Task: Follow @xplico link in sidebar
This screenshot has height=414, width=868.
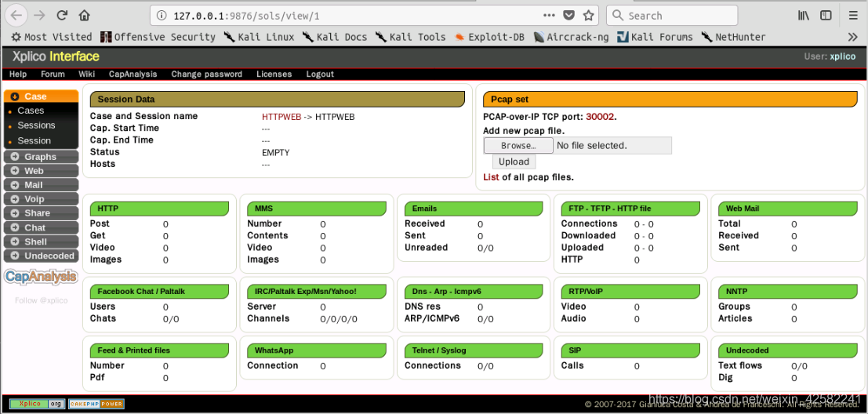Action: coord(41,300)
